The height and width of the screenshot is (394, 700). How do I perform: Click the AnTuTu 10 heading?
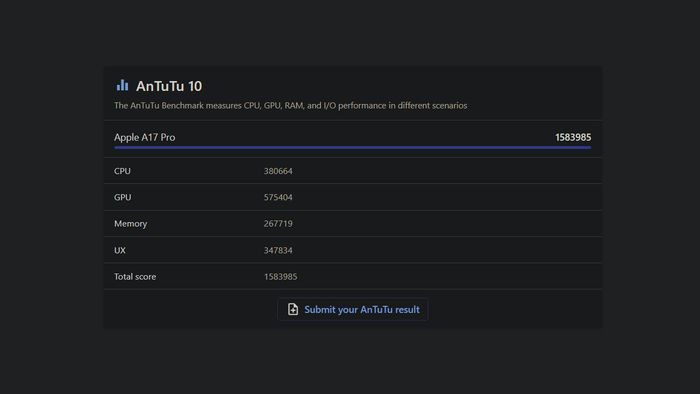(x=169, y=86)
